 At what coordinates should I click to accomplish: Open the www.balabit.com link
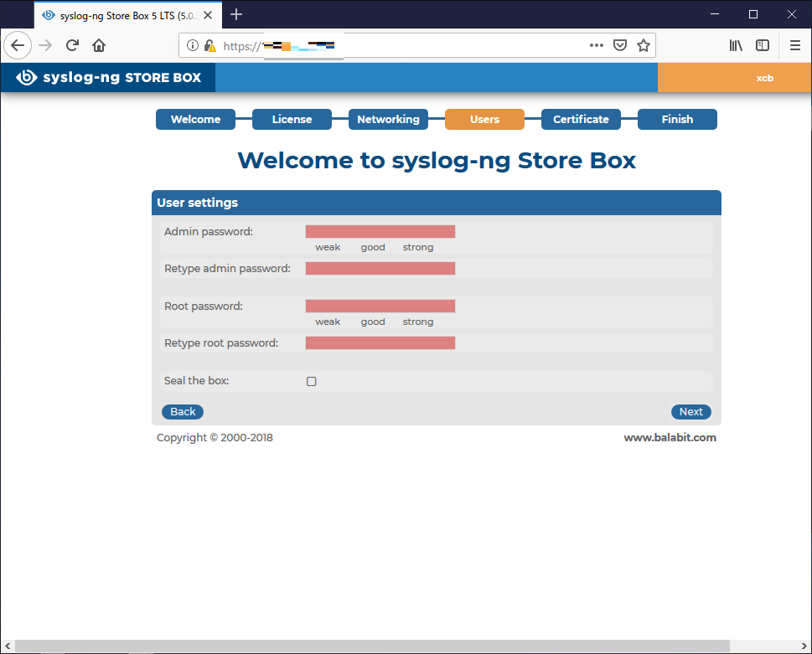670,438
